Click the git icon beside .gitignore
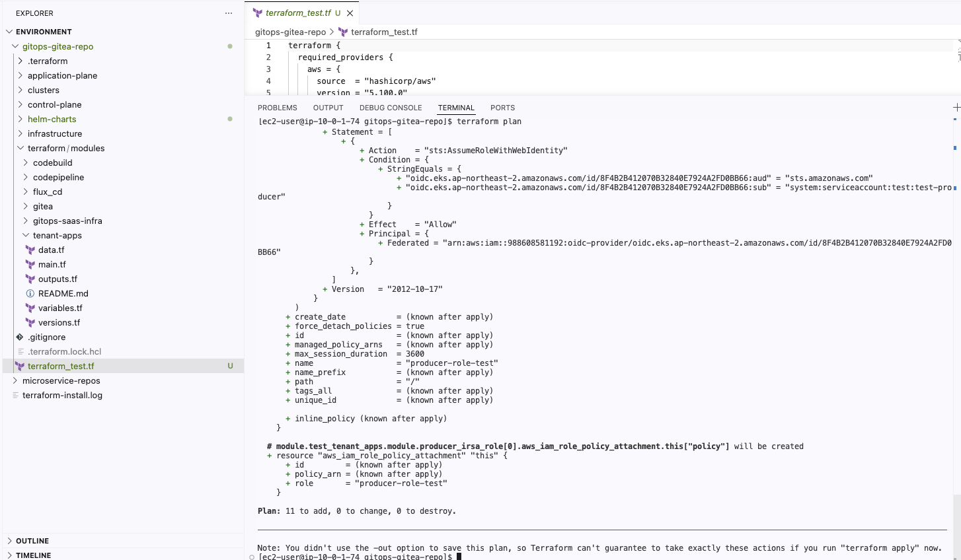The height and width of the screenshot is (560, 961). coord(20,337)
